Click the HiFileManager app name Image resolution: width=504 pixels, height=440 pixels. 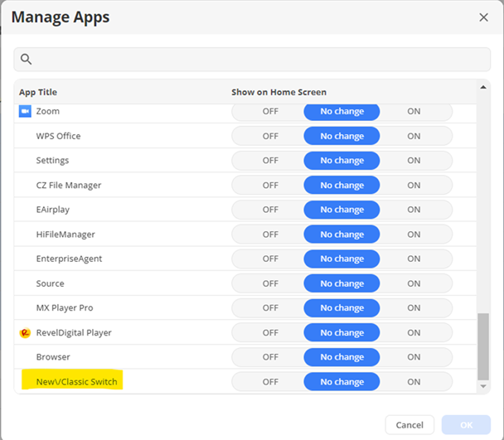pyautogui.click(x=65, y=235)
